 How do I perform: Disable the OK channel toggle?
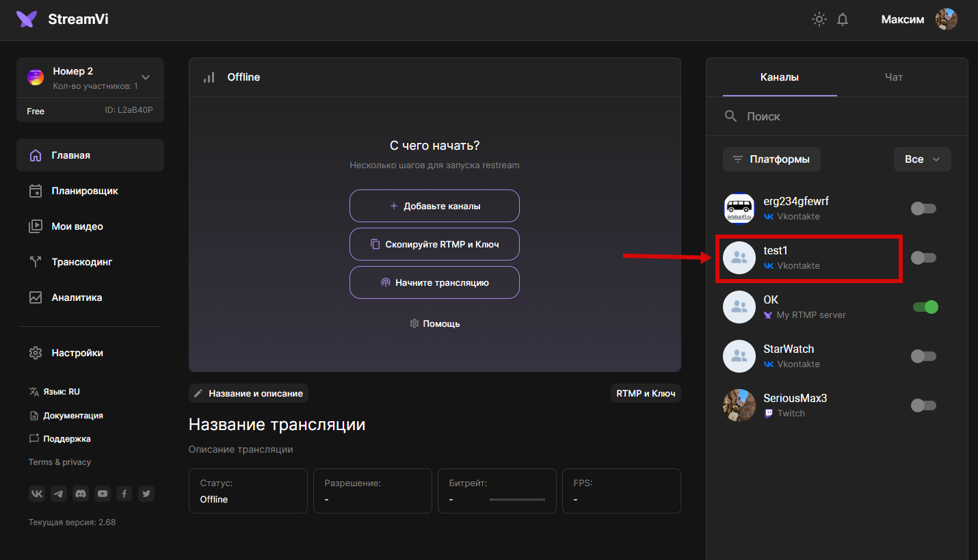[925, 307]
